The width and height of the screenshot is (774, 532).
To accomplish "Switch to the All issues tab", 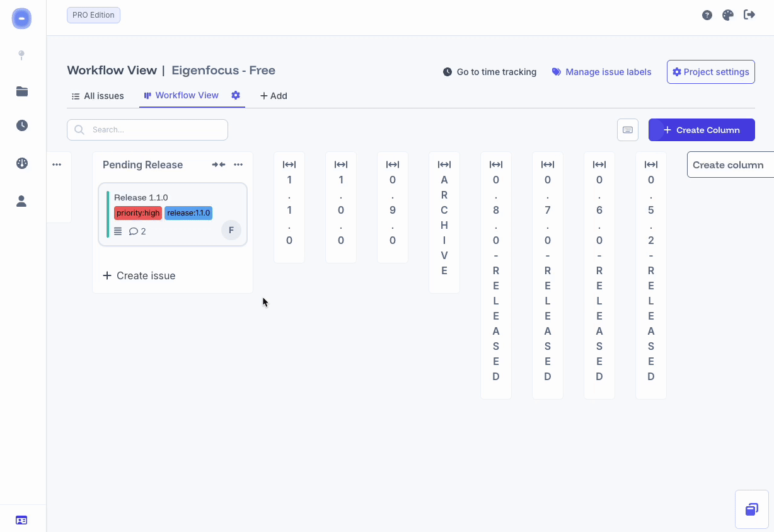I will [x=98, y=95].
